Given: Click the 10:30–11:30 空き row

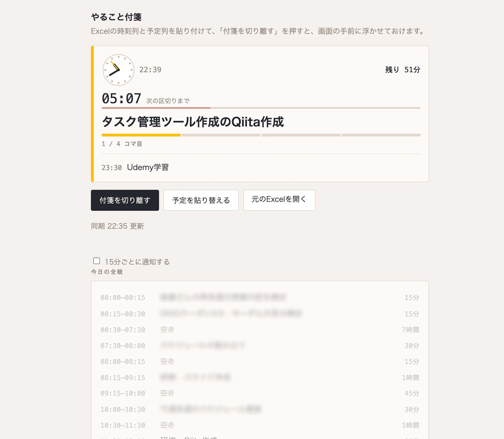Looking at the screenshot, I should (260, 425).
